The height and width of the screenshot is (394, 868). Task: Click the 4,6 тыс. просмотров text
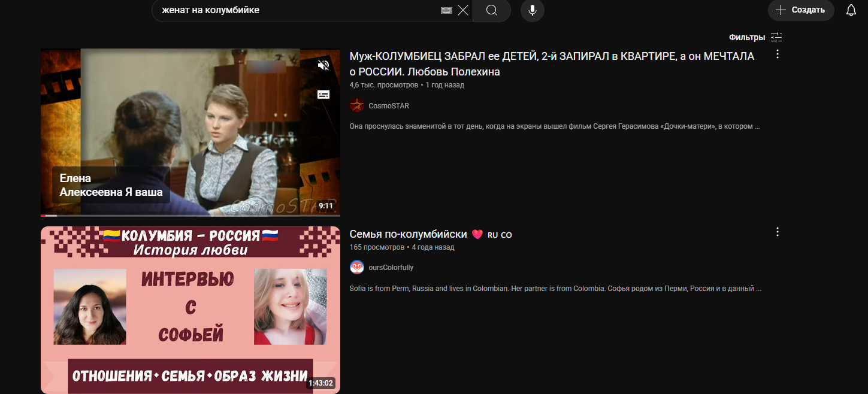(384, 85)
